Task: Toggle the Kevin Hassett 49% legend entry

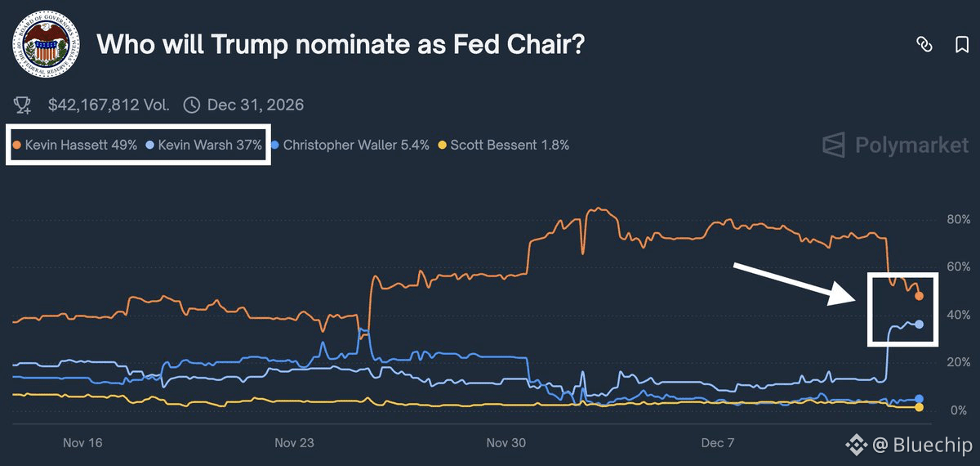Action: point(74,146)
